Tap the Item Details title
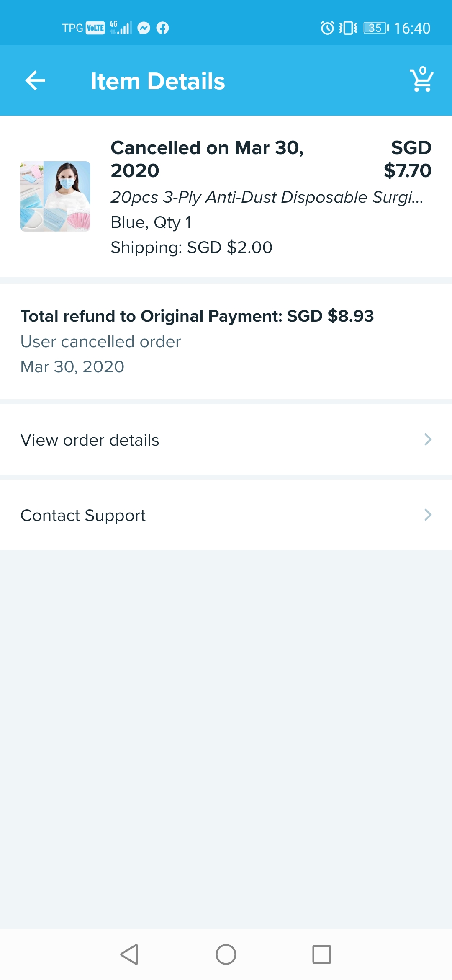Viewport: 452px width, 980px height. (158, 80)
